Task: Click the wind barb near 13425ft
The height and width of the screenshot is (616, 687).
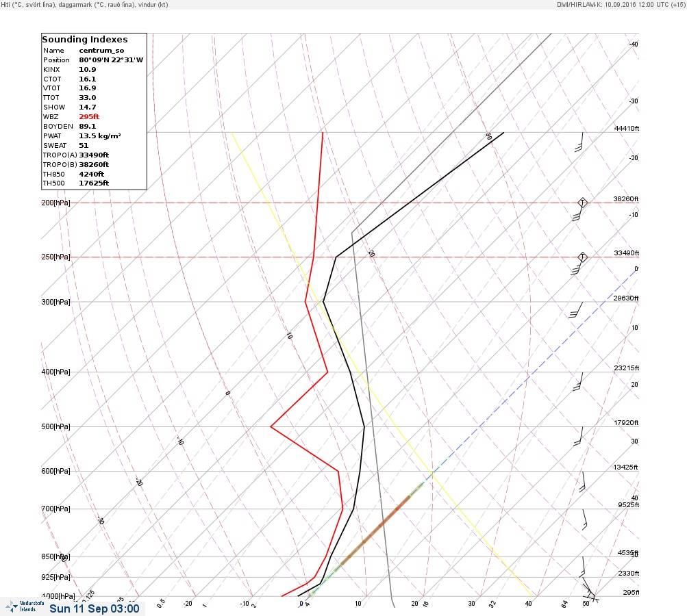Action: 583,482
